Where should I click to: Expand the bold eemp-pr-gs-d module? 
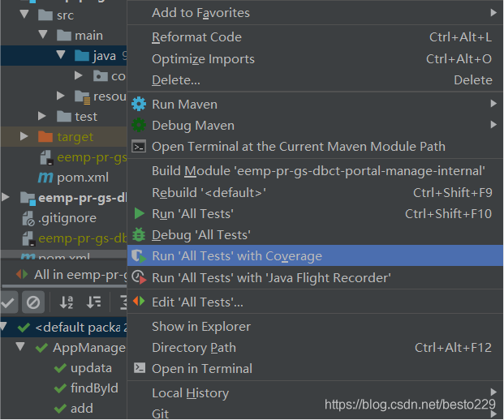(x=5, y=197)
